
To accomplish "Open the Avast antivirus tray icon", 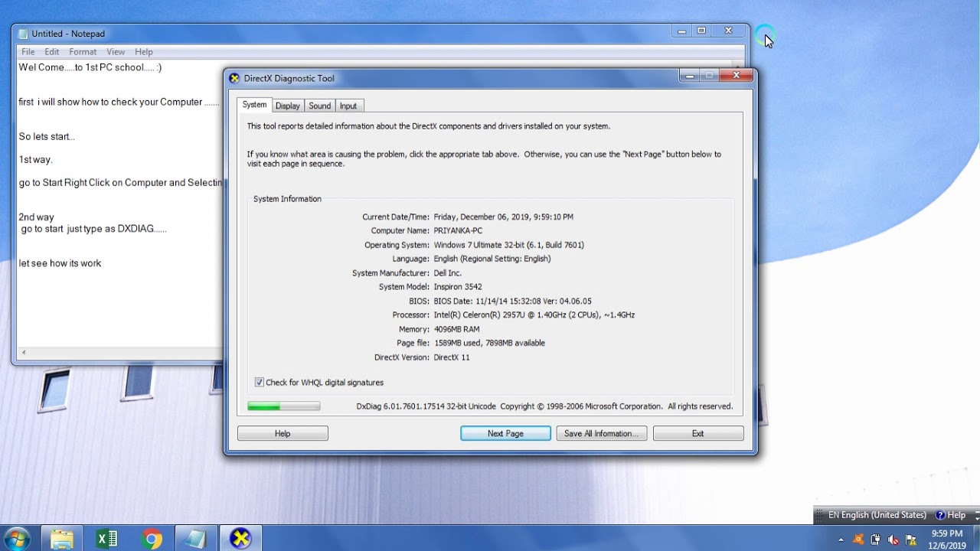I will pos(858,540).
